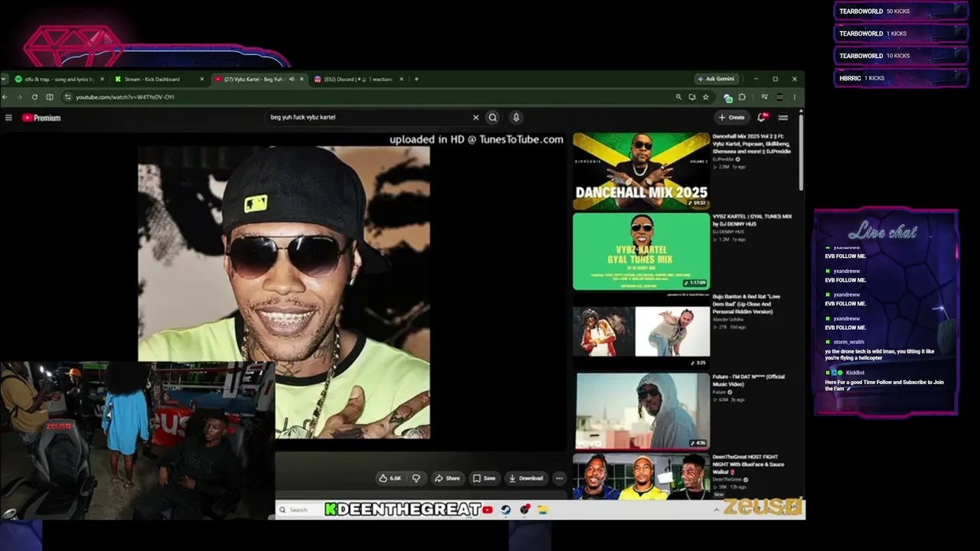The image size is (980, 551).
Task: Save the video to a playlist
Action: tap(484, 478)
